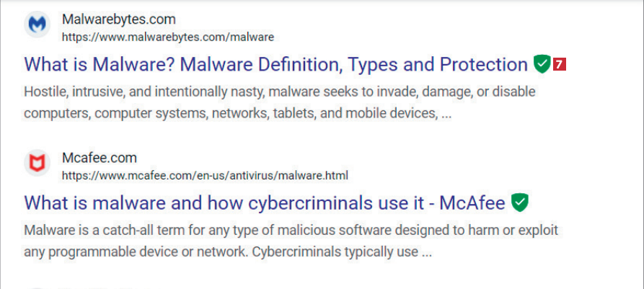Click snippet line starting "Malware is a catch-all"
Viewport: 644px width, 289px height.
point(288,232)
